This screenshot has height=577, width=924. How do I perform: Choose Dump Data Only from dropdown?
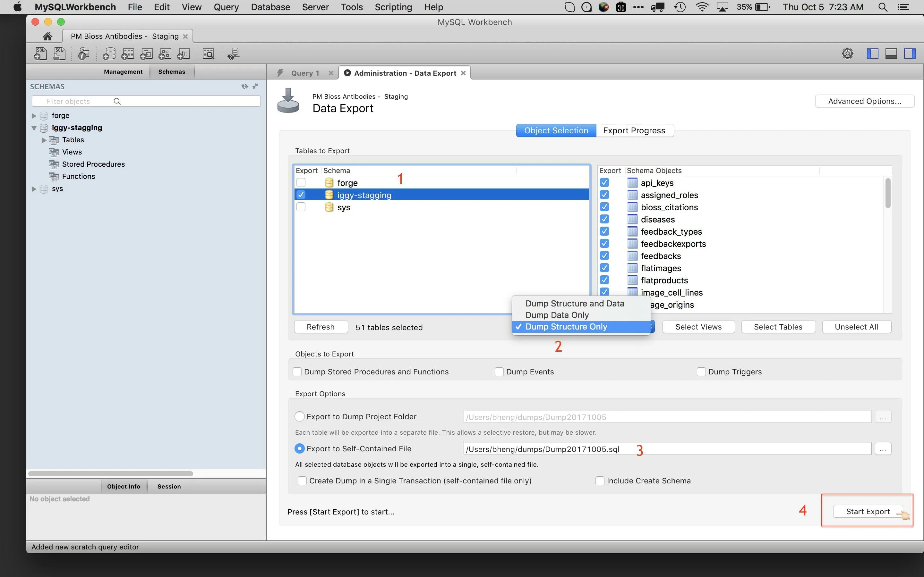pyautogui.click(x=557, y=315)
